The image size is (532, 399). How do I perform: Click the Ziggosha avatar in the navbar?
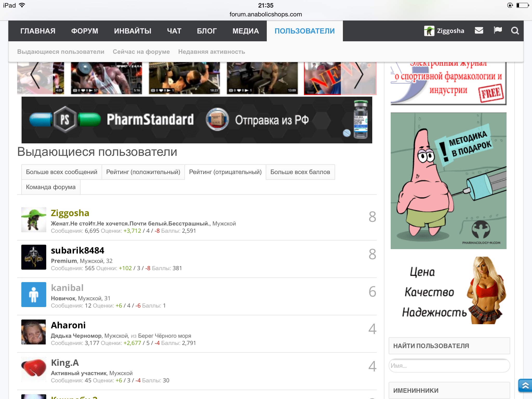(x=429, y=31)
